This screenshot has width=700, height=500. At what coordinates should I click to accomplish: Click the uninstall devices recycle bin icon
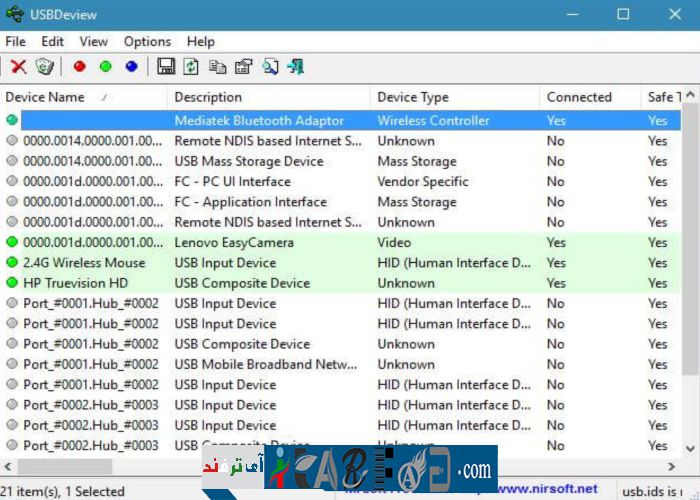click(44, 67)
